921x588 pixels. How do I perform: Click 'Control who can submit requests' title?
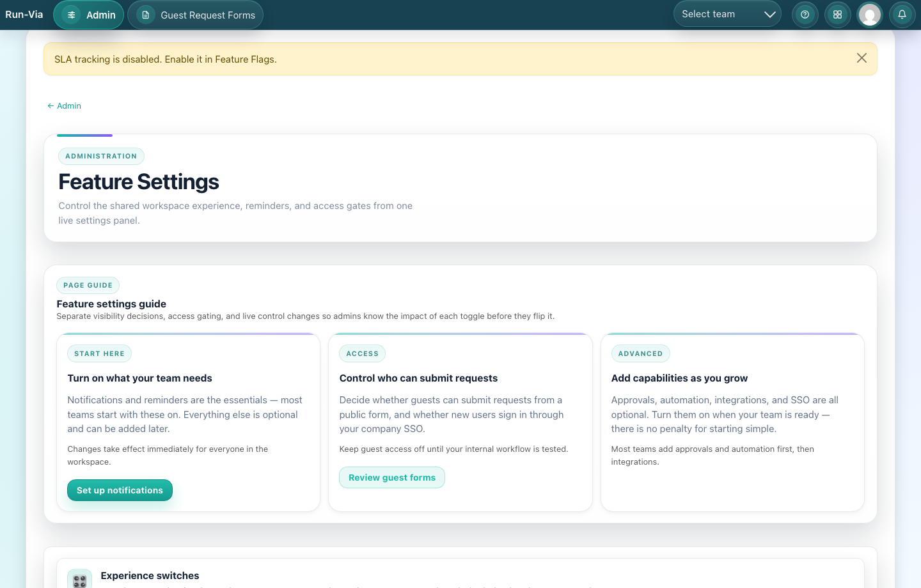pos(418,378)
